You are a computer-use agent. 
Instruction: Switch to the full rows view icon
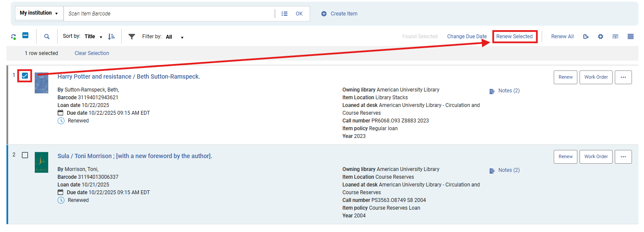pos(630,37)
